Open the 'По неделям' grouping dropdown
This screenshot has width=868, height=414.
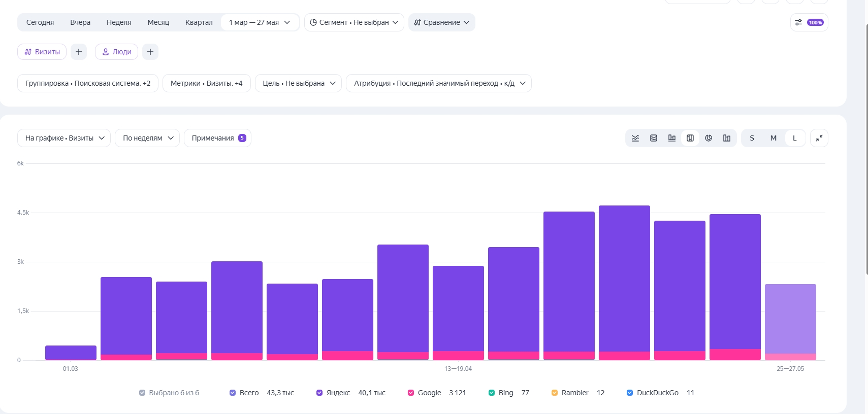coord(147,138)
